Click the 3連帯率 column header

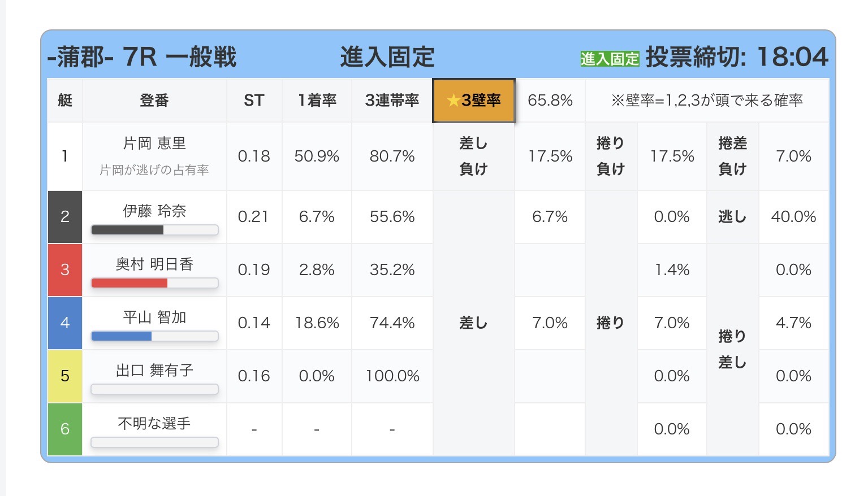click(392, 101)
